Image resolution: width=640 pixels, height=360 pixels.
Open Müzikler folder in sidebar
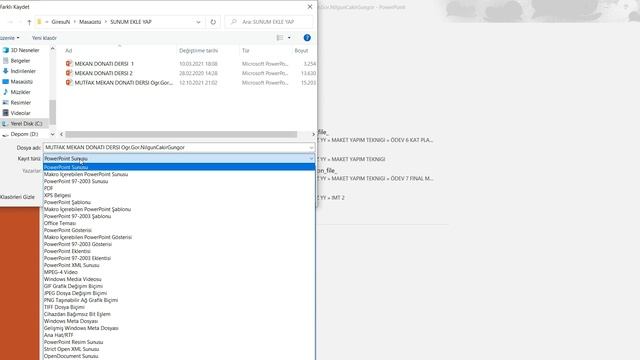20,92
